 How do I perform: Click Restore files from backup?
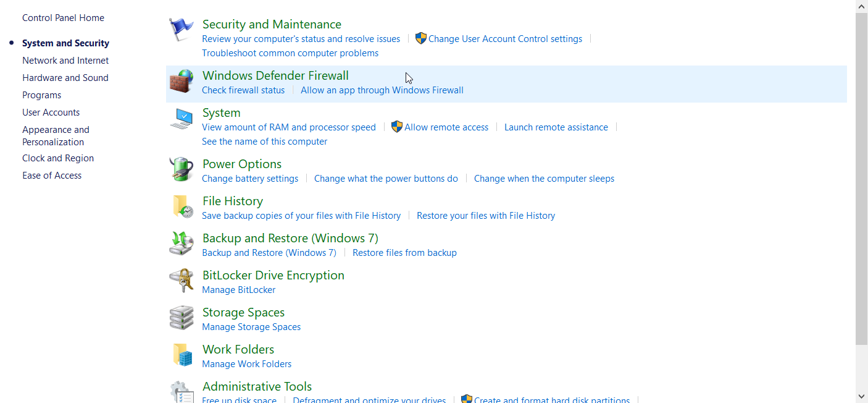point(404,253)
